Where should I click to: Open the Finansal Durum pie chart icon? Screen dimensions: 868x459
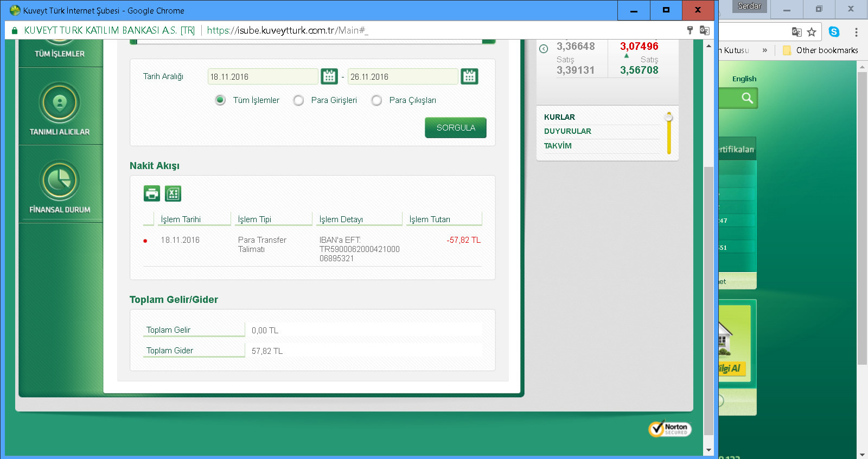(60, 180)
